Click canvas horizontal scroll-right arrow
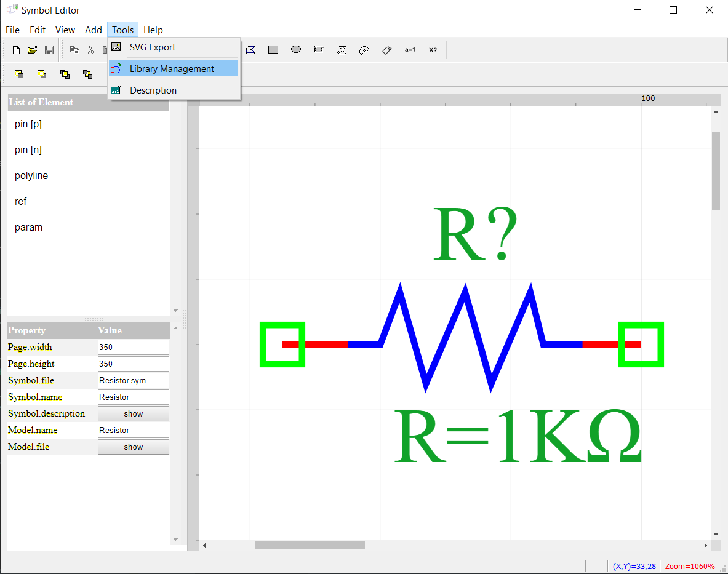 pyautogui.click(x=706, y=545)
